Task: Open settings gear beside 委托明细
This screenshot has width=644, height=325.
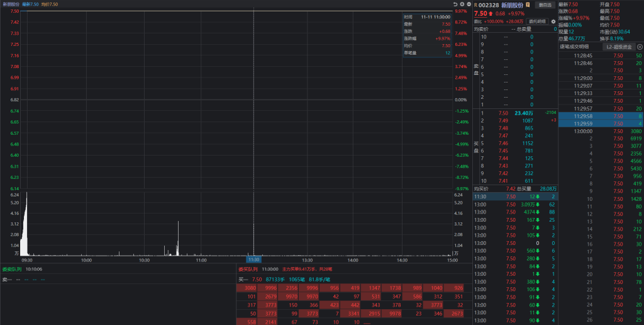Action: point(553,21)
